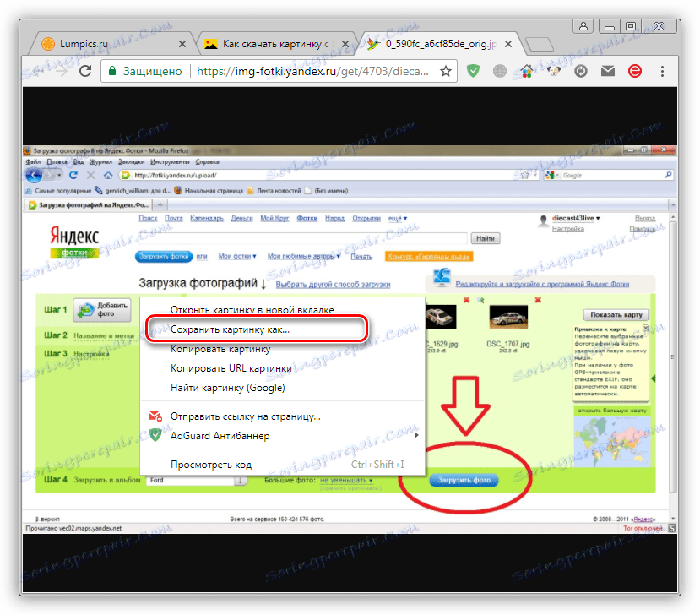700x615 pixels.
Task: Click the Yandex logo in the page
Action: (x=74, y=242)
